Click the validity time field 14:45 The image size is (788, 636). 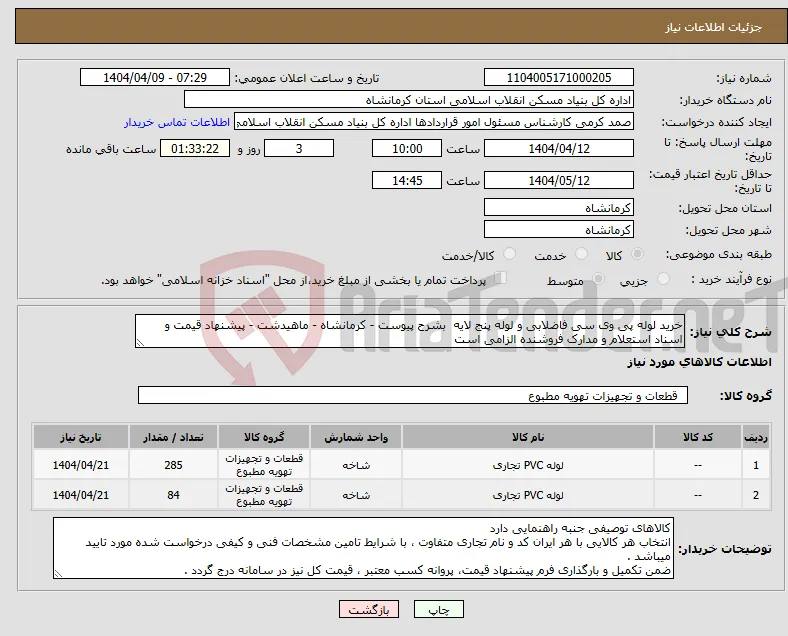point(407,180)
